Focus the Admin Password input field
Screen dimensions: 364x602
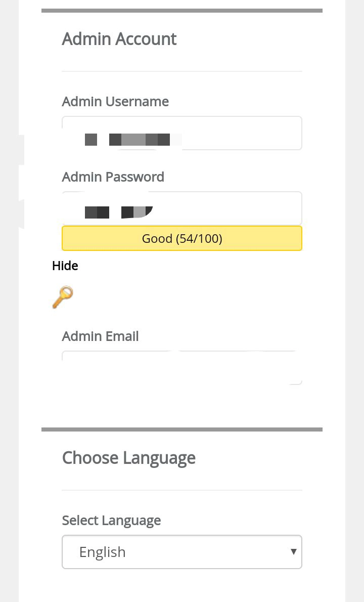coord(227,208)
